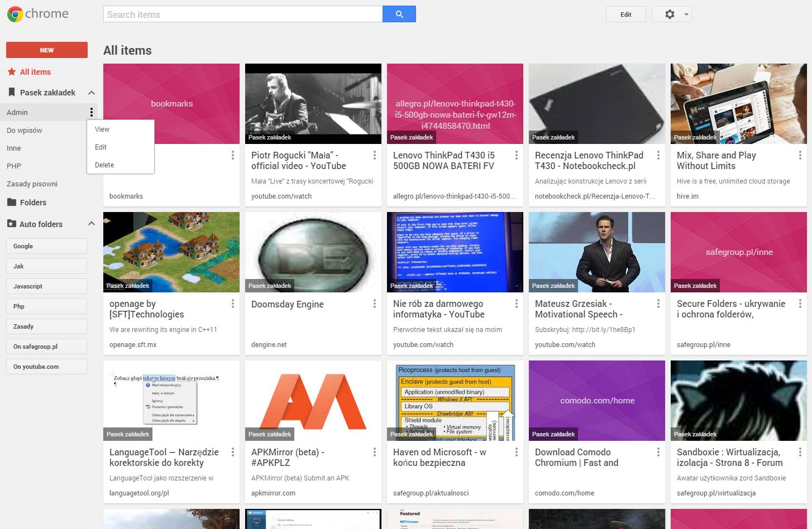
Task: Open the youtube.com/watch link under Piotr Rogucki
Action: click(281, 196)
